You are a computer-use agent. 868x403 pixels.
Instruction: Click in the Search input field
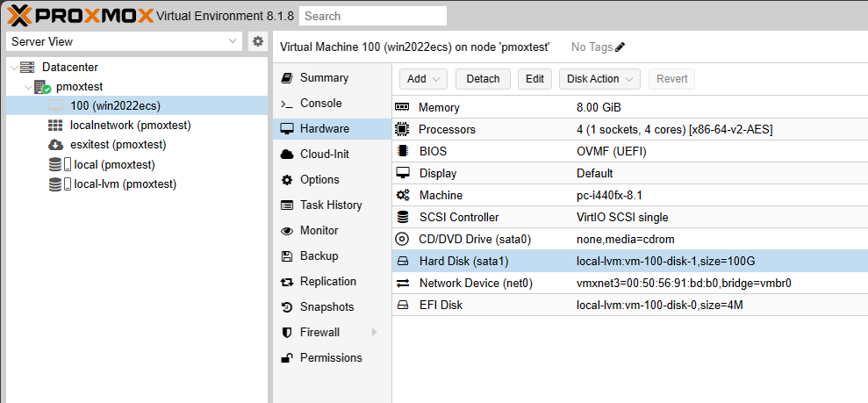(372, 16)
